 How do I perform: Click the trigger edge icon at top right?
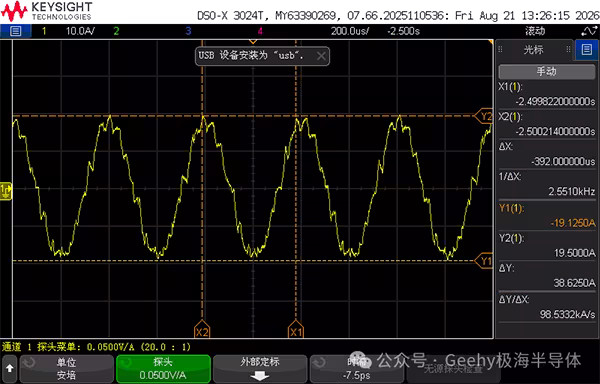click(x=590, y=31)
